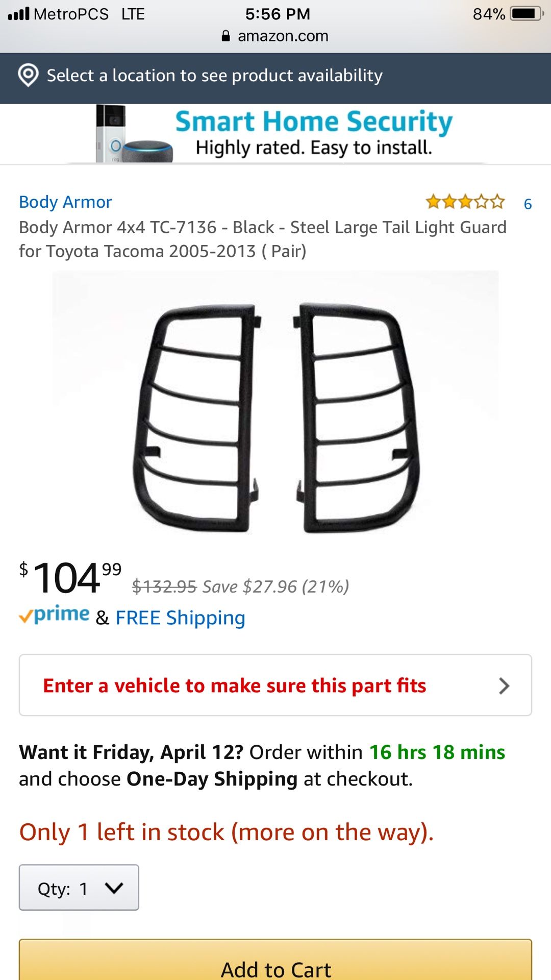Image resolution: width=551 pixels, height=980 pixels.
Task: Tap the Prime checkmark logo
Action: (54, 615)
